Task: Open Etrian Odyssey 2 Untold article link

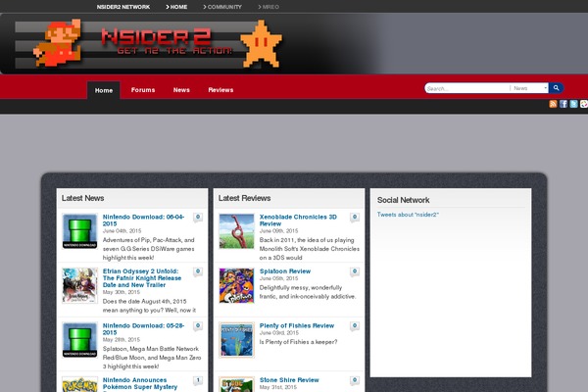Action: click(142, 278)
